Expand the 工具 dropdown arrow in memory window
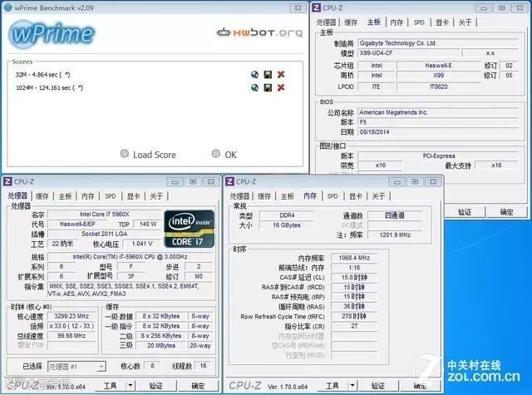 point(352,386)
